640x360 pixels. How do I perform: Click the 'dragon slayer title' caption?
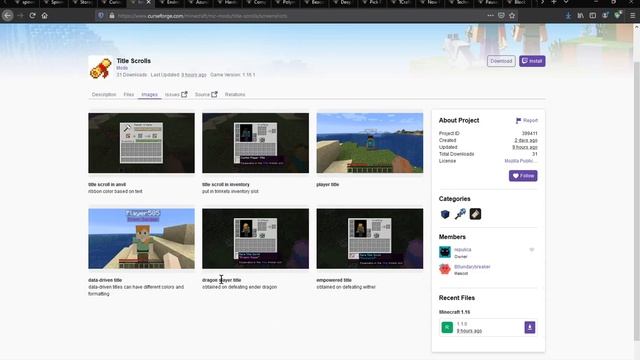click(222, 280)
